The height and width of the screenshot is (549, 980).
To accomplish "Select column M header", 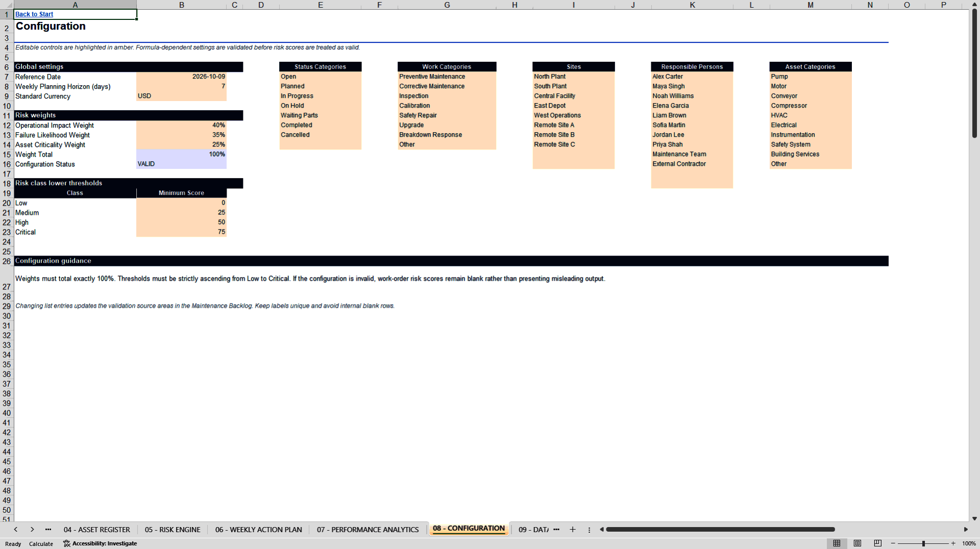I will [x=811, y=5].
